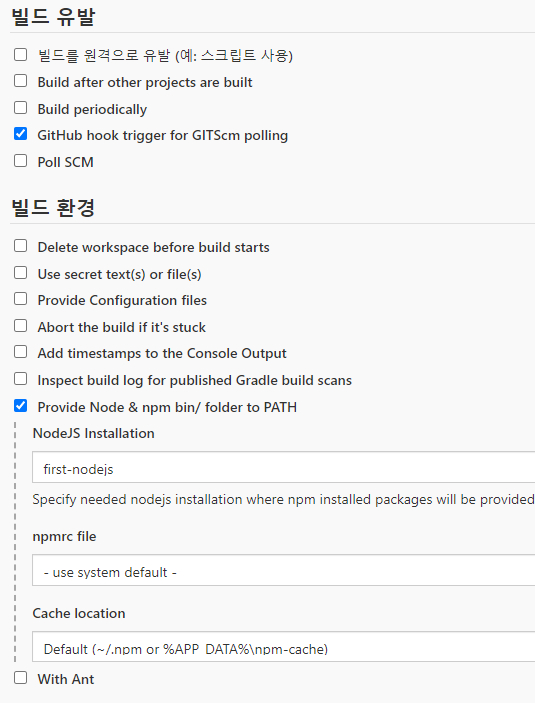535x703 pixels.
Task: Enable Delete workspace before build starts
Action: 21,246
